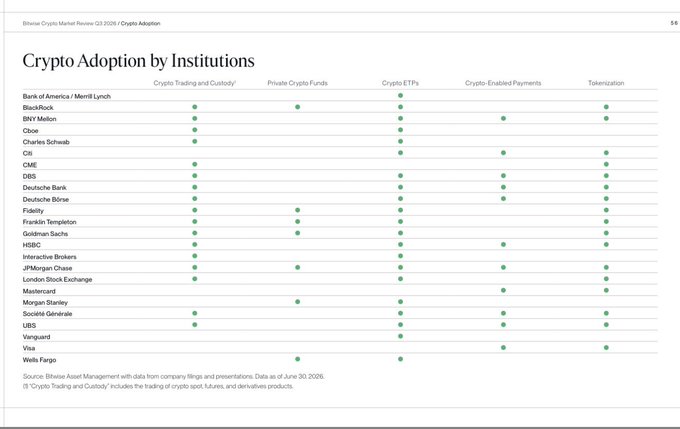
Task: Click Franklin Templeton's Tokenization dot
Action: point(606,221)
